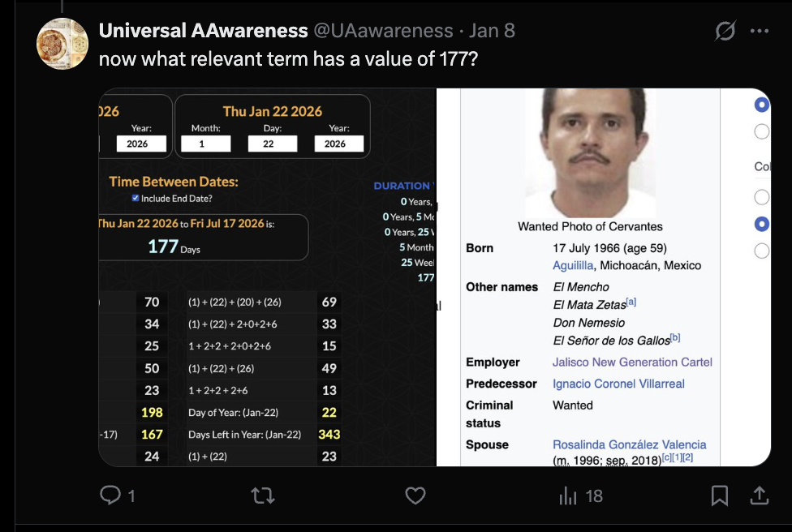This screenshot has height=532, width=792.
Task: Click the yellow value 343
Action: tap(329, 435)
